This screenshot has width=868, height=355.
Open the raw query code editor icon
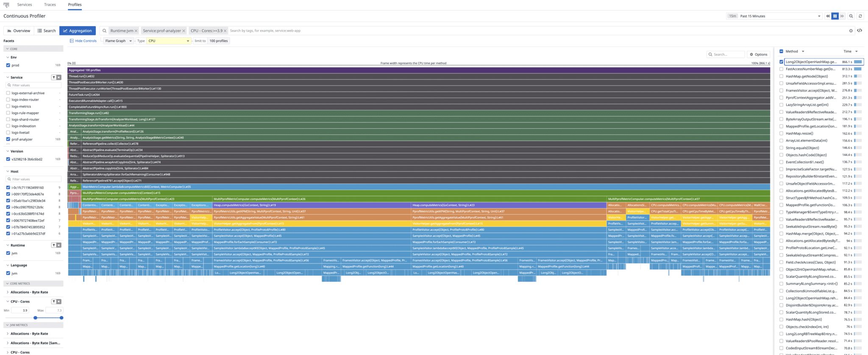860,31
